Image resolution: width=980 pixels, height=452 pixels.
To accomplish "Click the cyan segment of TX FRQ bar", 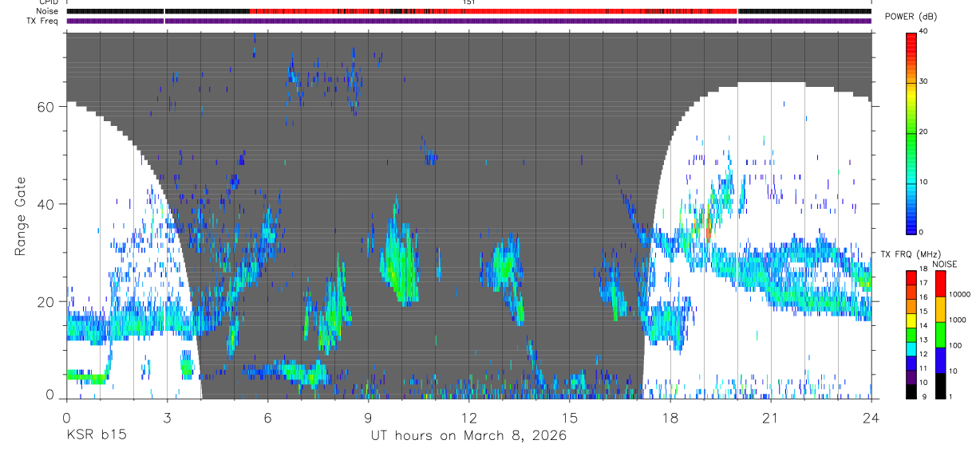I will [911, 348].
